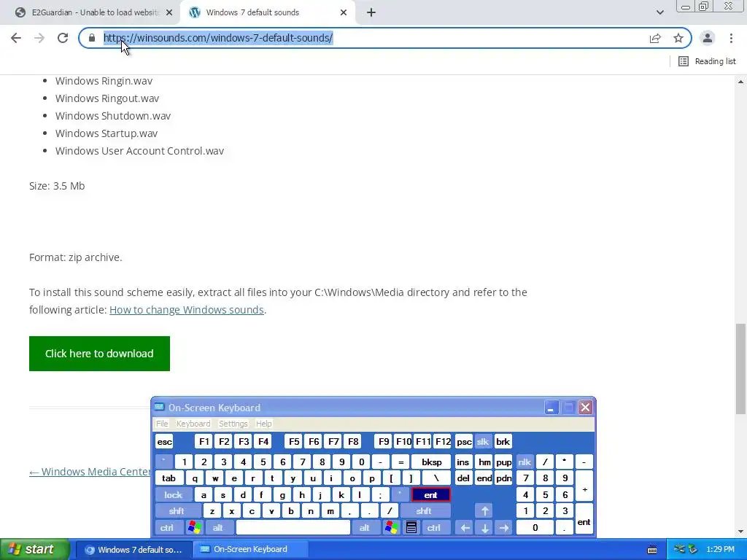
Task: Click the keyboard icon in taskbar tray
Action: [652, 550]
